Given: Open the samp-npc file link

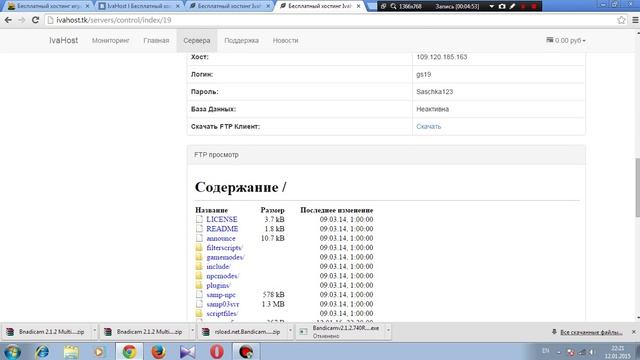Looking at the screenshot, I should point(221,294).
